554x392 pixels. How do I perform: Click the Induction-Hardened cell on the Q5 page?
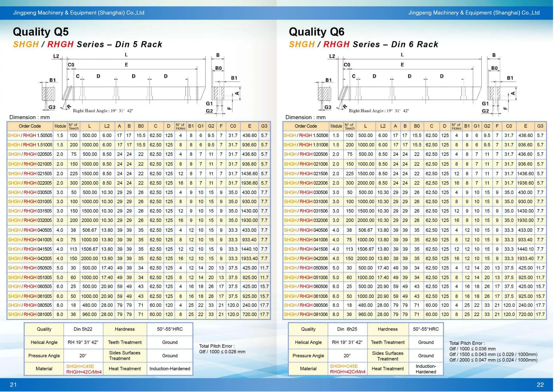(x=170, y=369)
